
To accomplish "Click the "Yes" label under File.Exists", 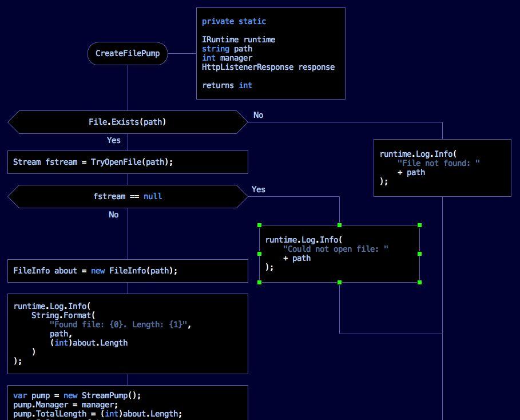I will point(114,140).
